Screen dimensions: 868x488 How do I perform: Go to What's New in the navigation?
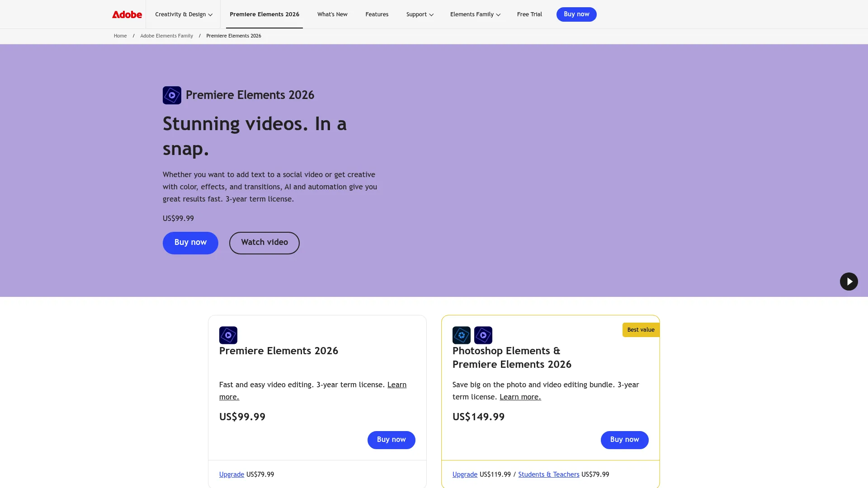point(332,14)
